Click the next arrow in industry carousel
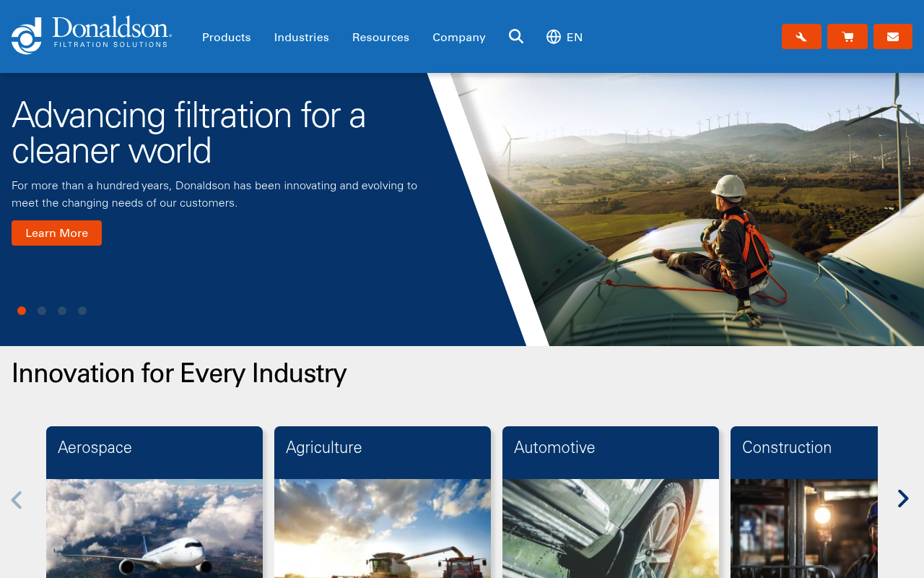Viewport: 924px width, 578px height. (x=903, y=499)
